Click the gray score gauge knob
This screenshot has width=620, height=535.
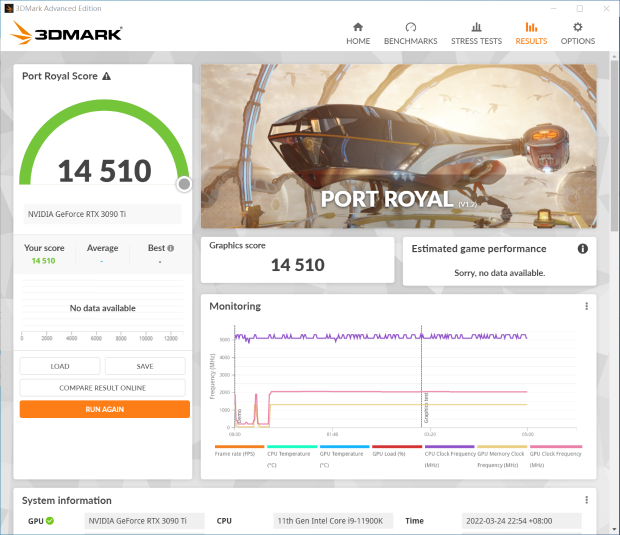click(x=184, y=184)
